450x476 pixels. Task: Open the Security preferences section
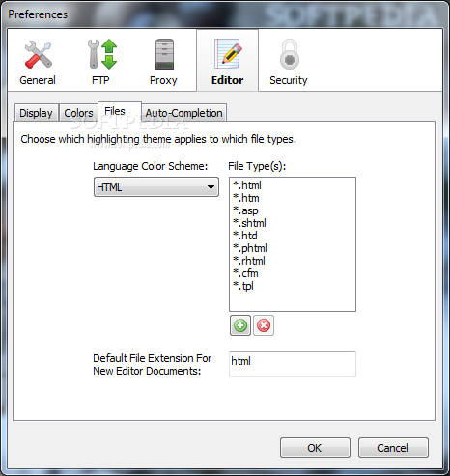(x=289, y=63)
